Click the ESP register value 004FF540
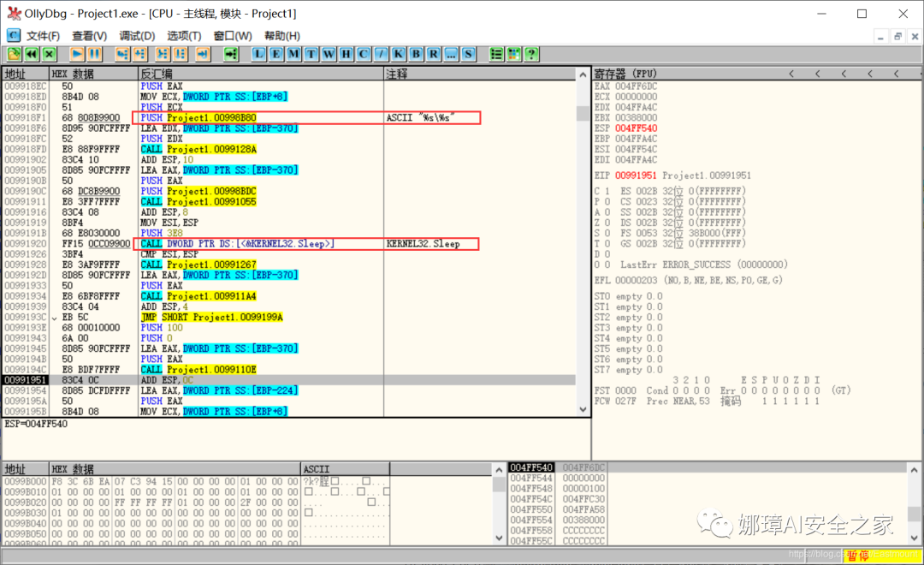Screen dimensions: 924x565 pyautogui.click(x=636, y=128)
